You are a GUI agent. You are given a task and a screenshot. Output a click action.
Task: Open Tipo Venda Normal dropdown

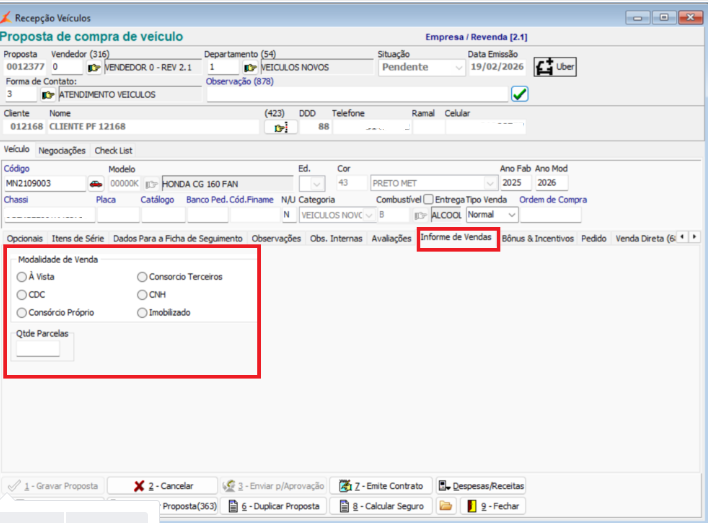tap(512, 215)
